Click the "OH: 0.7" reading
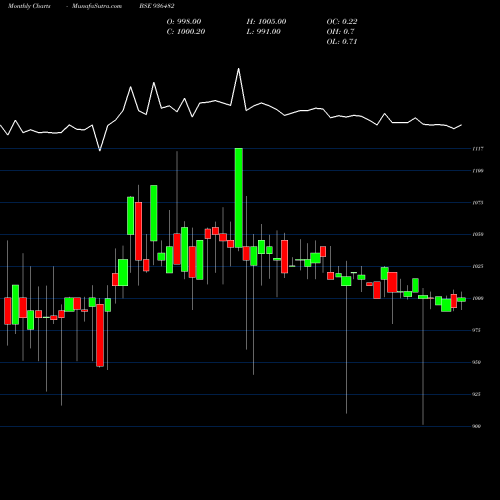The image size is (500, 500). [340, 32]
